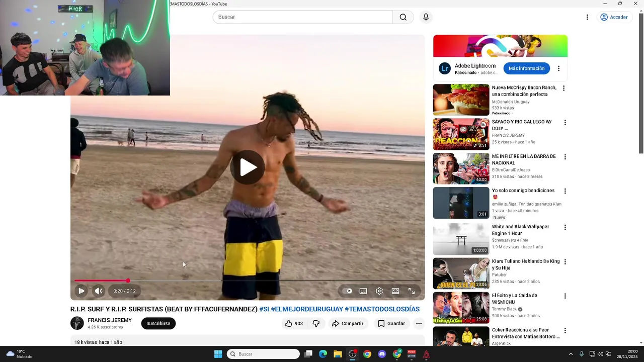The height and width of the screenshot is (362, 644).
Task: Open options for the Adobe Lightroom ad
Action: click(x=558, y=68)
